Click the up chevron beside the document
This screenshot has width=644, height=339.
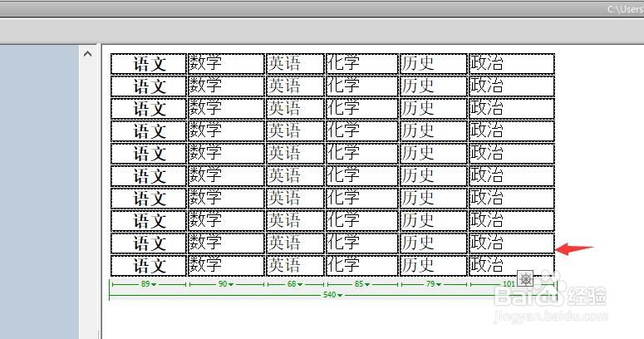87,54
